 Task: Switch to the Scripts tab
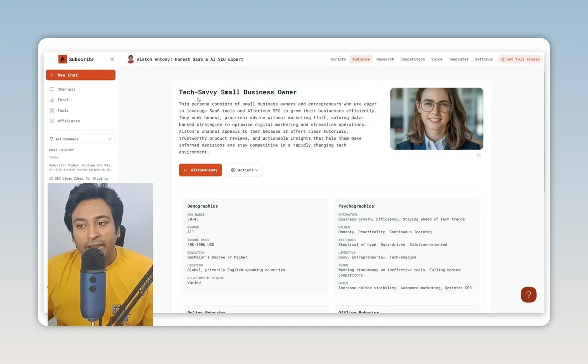point(338,59)
